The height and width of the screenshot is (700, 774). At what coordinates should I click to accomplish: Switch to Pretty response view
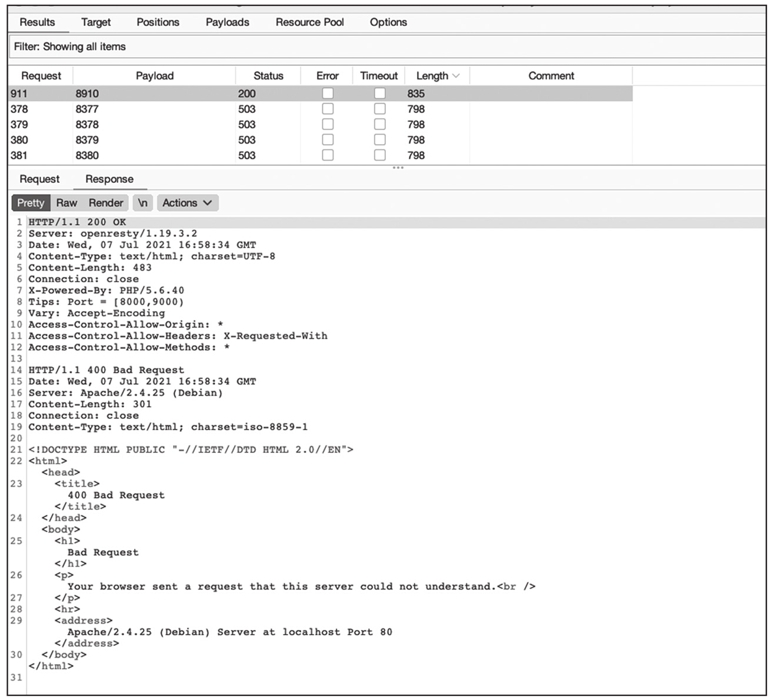pyautogui.click(x=31, y=203)
